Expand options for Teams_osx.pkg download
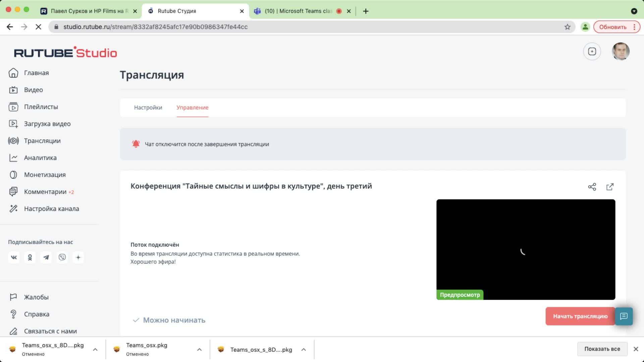This screenshot has width=644, height=362. (199, 350)
